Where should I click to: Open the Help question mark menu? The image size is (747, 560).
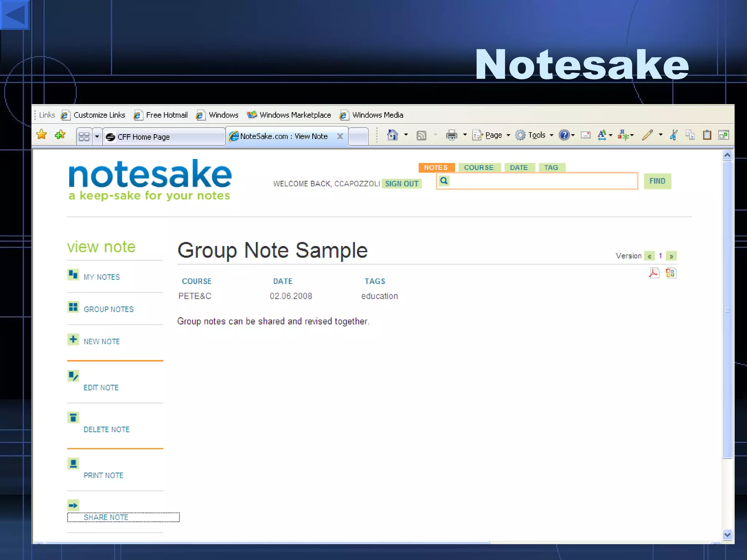[566, 135]
